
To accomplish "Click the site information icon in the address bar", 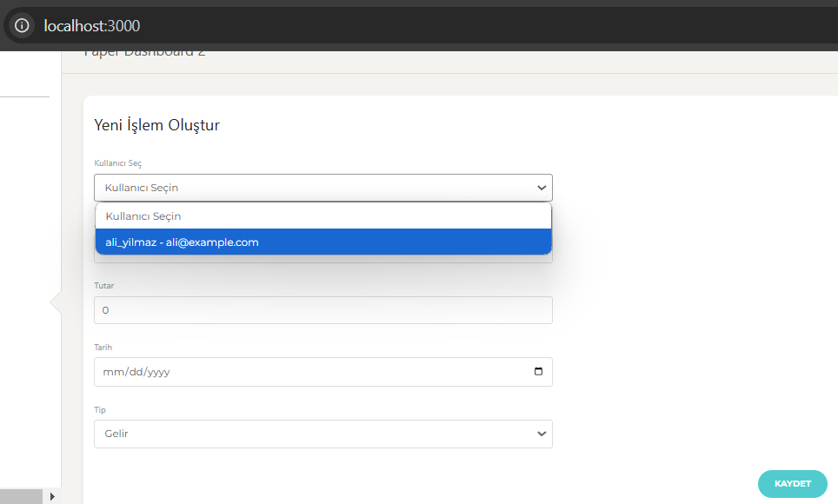I will click(x=21, y=25).
